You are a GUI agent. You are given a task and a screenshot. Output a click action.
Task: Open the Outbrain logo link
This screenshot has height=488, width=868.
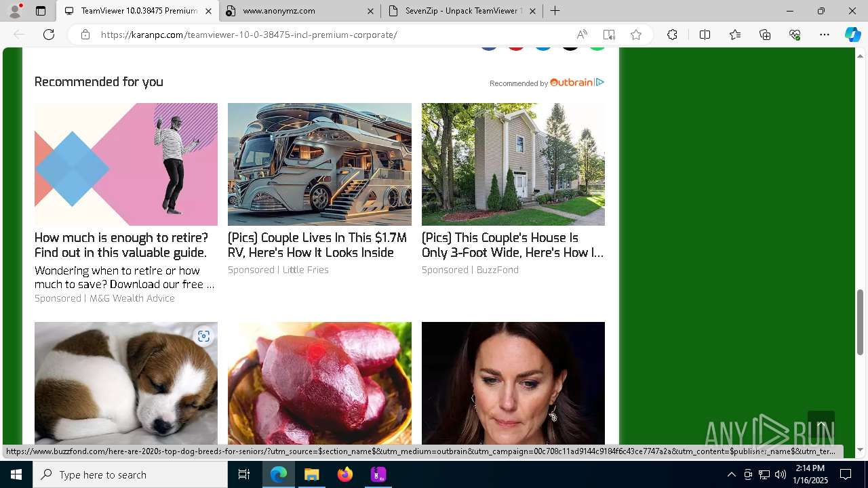click(x=572, y=82)
